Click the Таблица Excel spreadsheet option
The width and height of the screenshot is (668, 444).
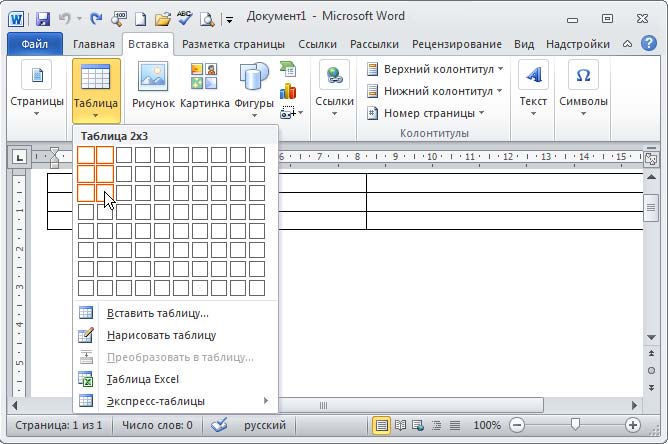[142, 379]
